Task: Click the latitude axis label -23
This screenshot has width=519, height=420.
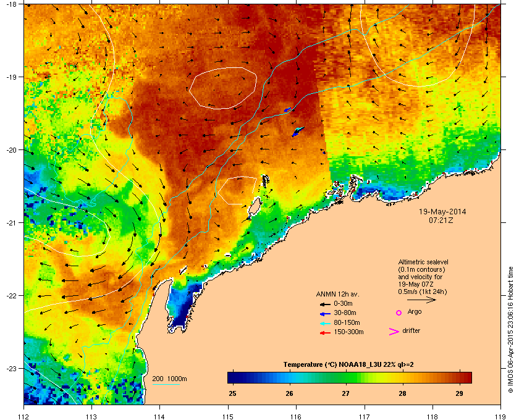Action: coord(11,368)
